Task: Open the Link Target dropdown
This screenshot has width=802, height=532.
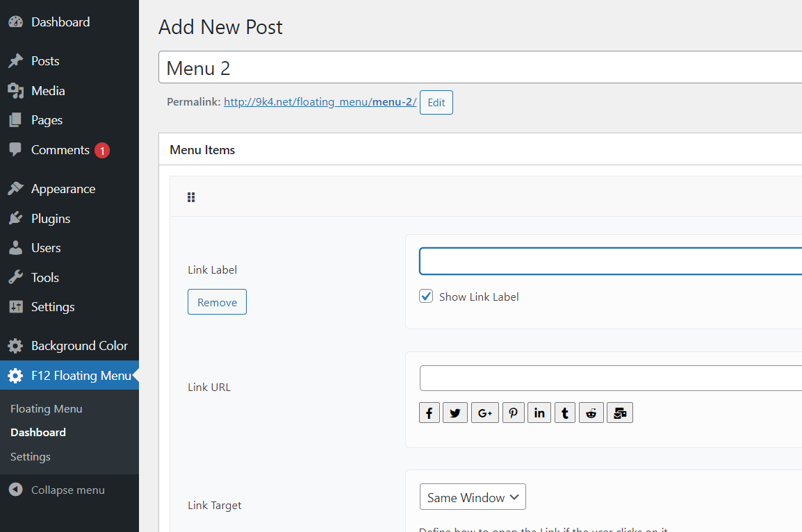Action: coord(473,497)
